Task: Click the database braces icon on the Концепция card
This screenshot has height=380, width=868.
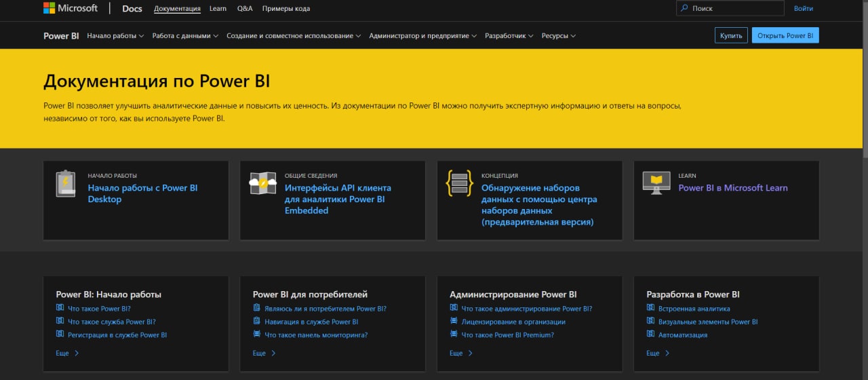Action: coord(459,183)
